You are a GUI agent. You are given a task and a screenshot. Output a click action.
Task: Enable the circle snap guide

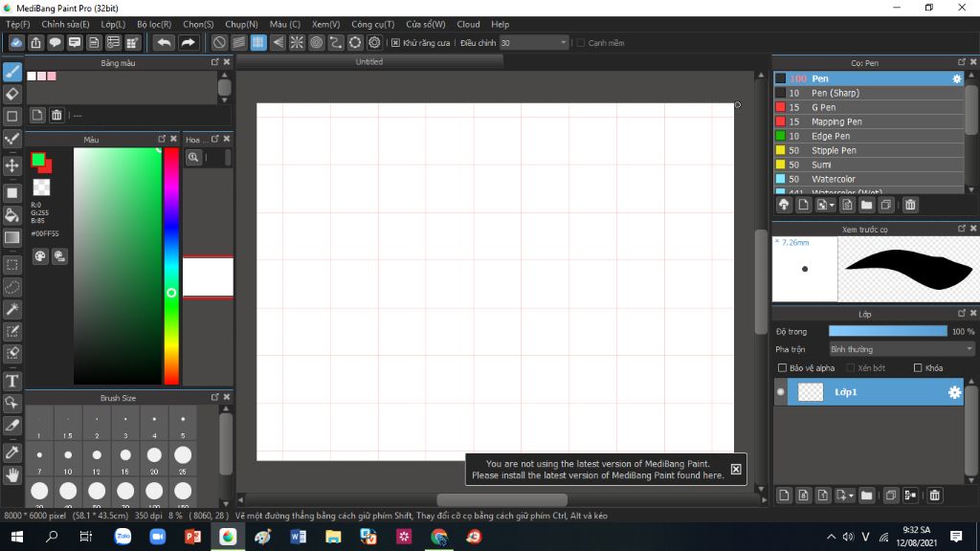coord(316,42)
